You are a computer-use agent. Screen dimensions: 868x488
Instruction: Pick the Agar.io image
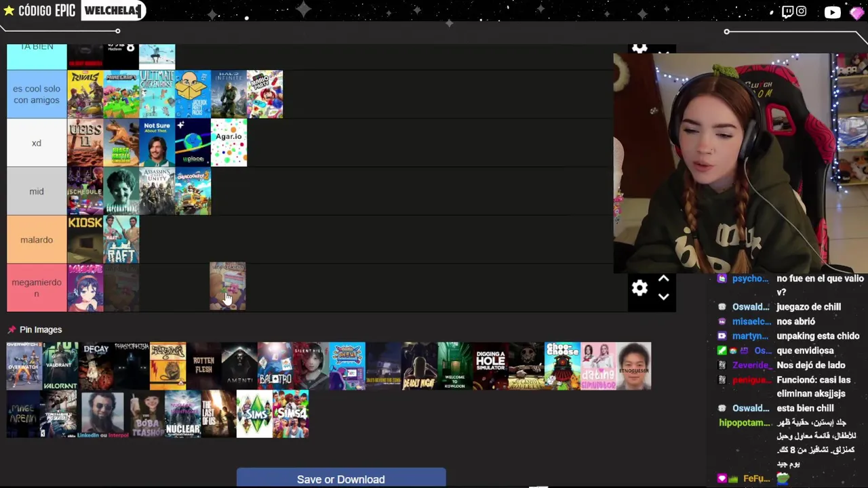pos(229,143)
